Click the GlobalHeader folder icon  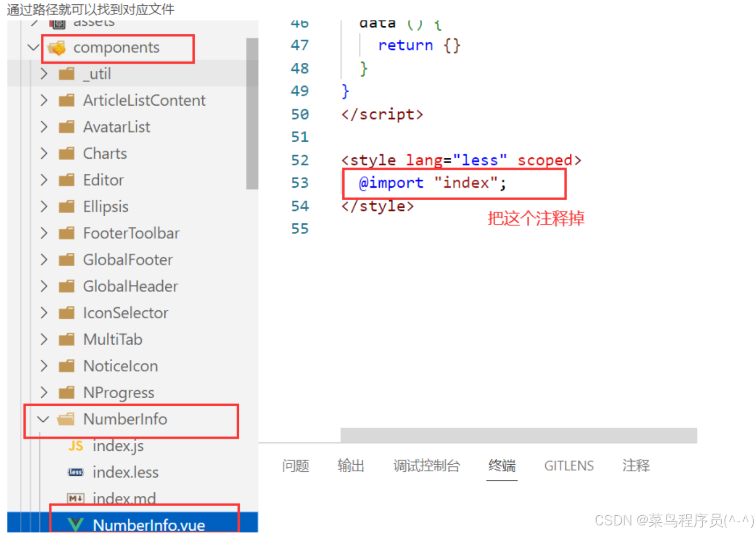coord(67,287)
